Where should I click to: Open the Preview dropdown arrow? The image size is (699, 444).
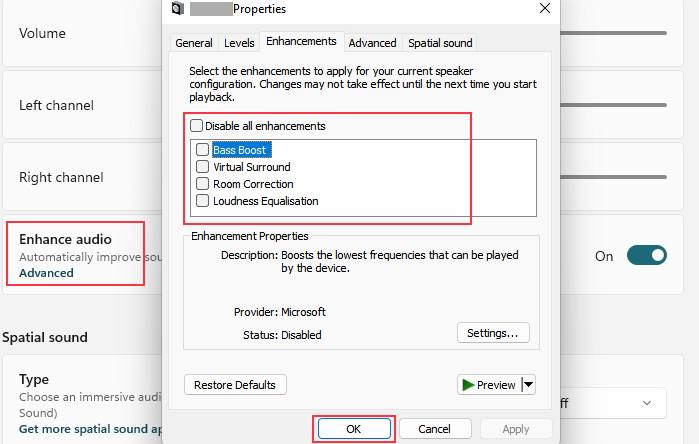[x=529, y=385]
